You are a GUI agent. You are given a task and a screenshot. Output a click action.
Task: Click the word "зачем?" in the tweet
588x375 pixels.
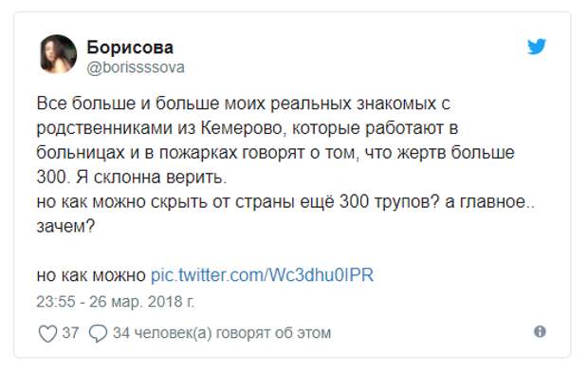tap(65, 226)
